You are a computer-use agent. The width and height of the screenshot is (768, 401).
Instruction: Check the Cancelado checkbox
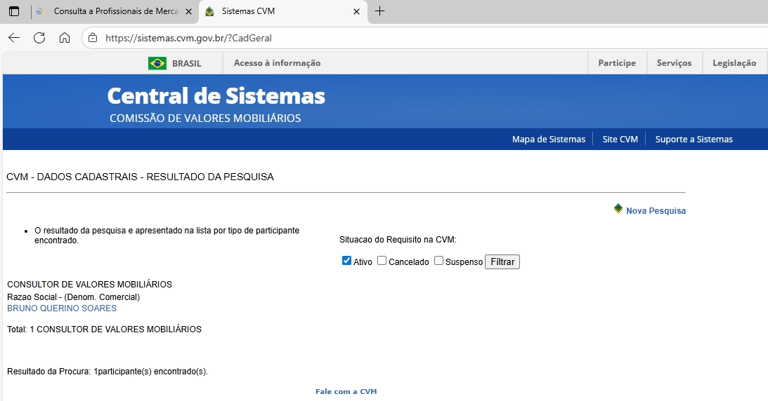pyautogui.click(x=382, y=260)
